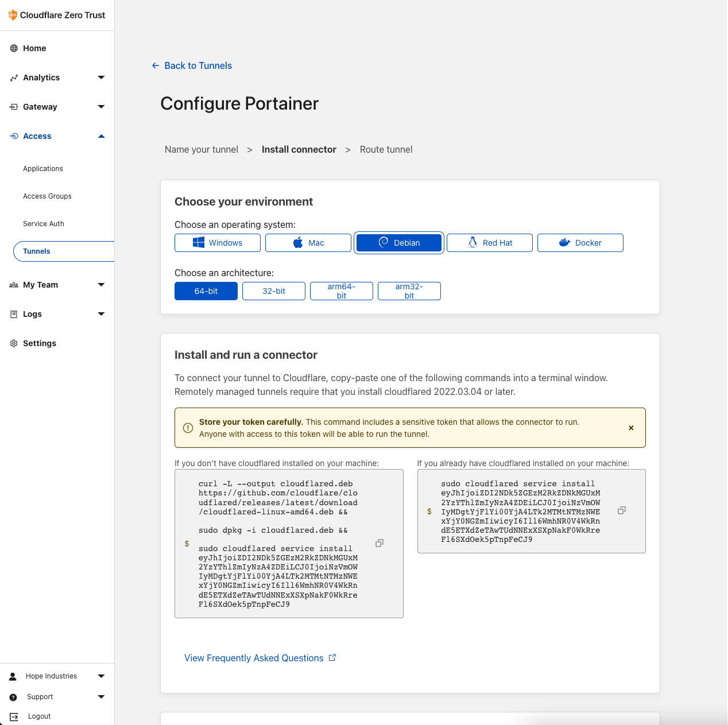Click the Home globe icon in sidebar
The width and height of the screenshot is (728, 725).
coord(14,48)
